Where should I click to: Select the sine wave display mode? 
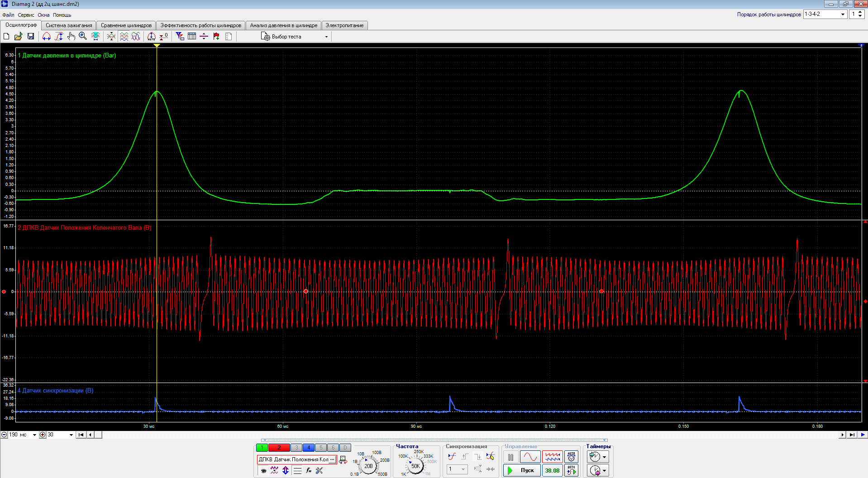click(530, 457)
